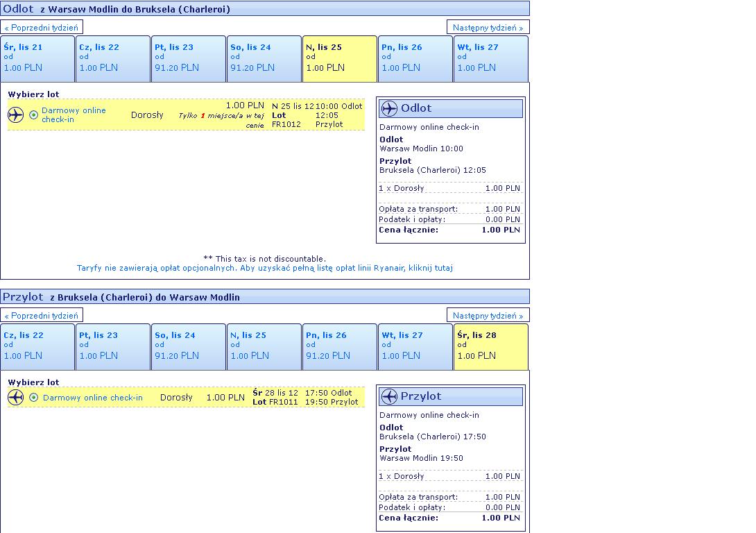Click the airplane icon in the Odlot summary header
The image size is (756, 533).
389,108
